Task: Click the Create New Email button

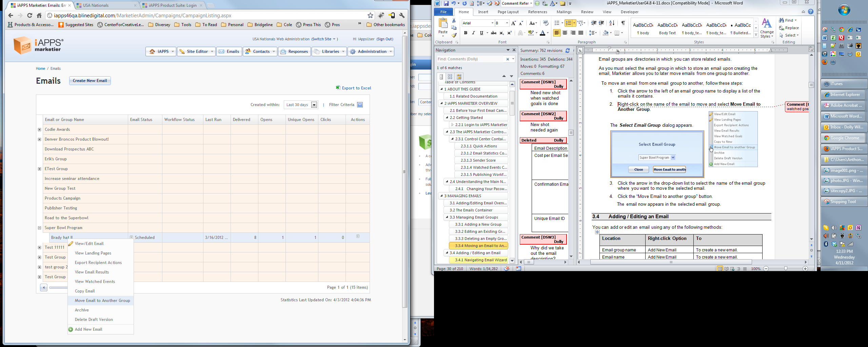Action: 90,81
